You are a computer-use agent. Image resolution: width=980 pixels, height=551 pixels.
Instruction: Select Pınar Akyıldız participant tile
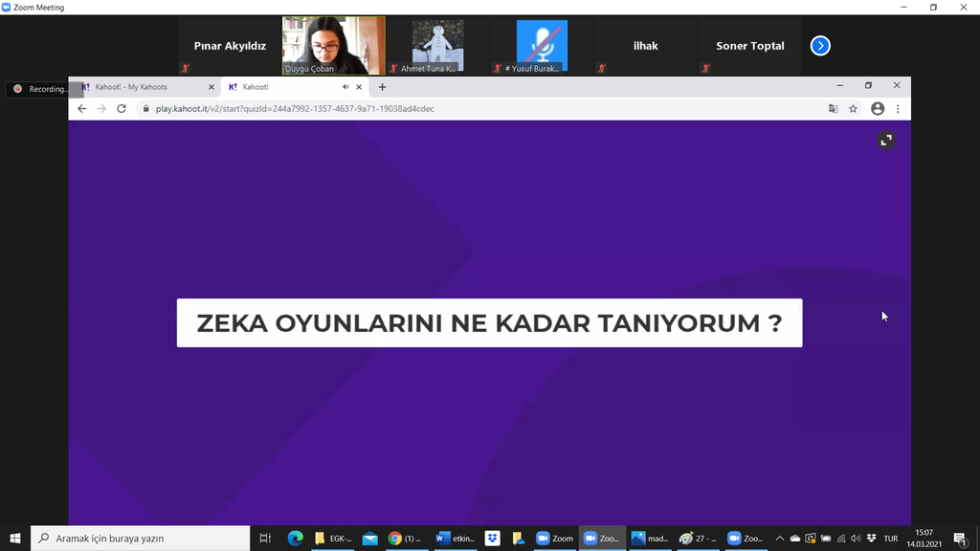[230, 46]
